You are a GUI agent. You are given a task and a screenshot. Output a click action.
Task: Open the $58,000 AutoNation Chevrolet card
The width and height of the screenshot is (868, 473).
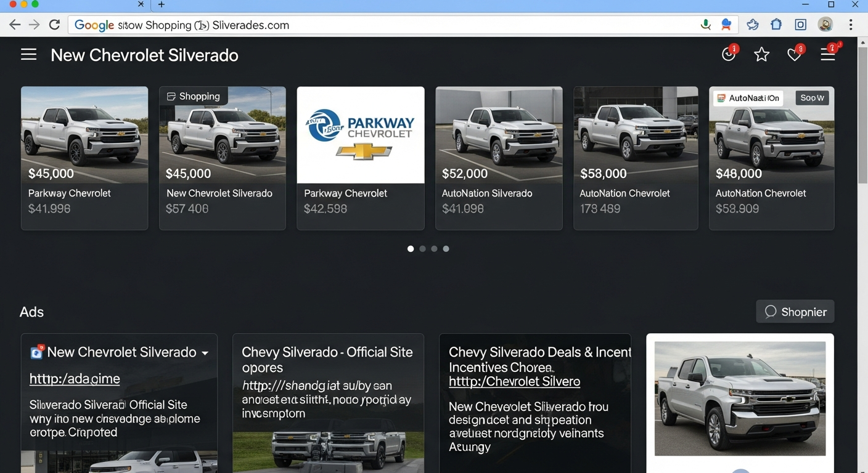click(x=636, y=158)
